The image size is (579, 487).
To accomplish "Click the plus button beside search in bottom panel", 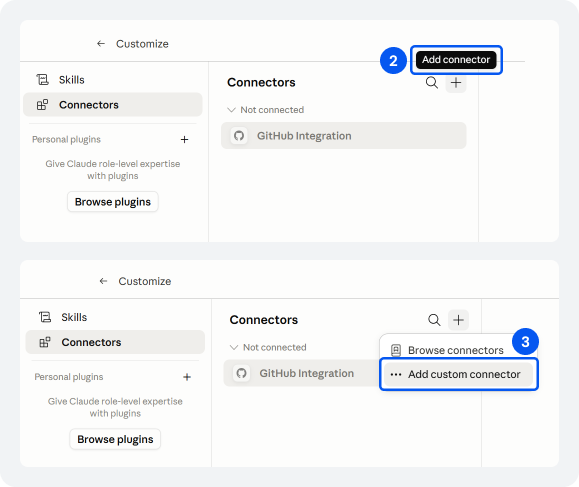I will pyautogui.click(x=459, y=320).
